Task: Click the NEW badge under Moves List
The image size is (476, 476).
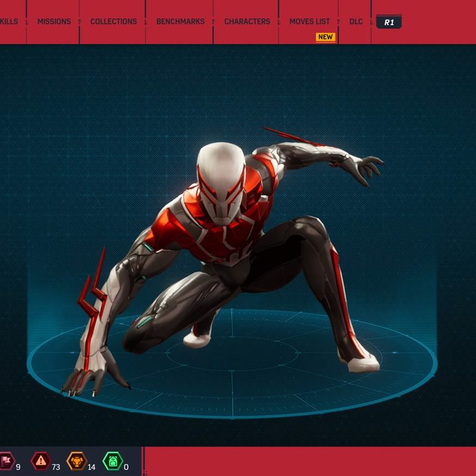Action: point(325,37)
